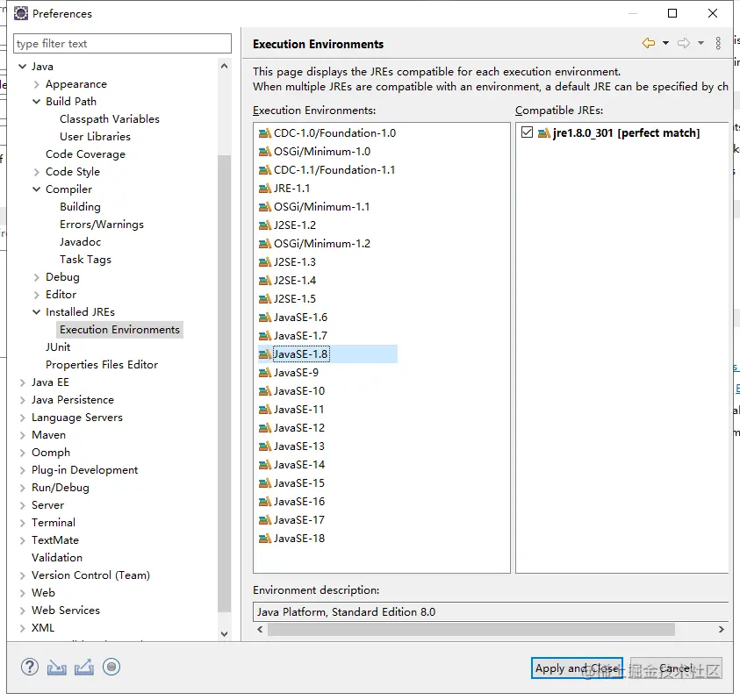Select the JavaSE-9 environment
The image size is (740, 700).
[x=296, y=373]
